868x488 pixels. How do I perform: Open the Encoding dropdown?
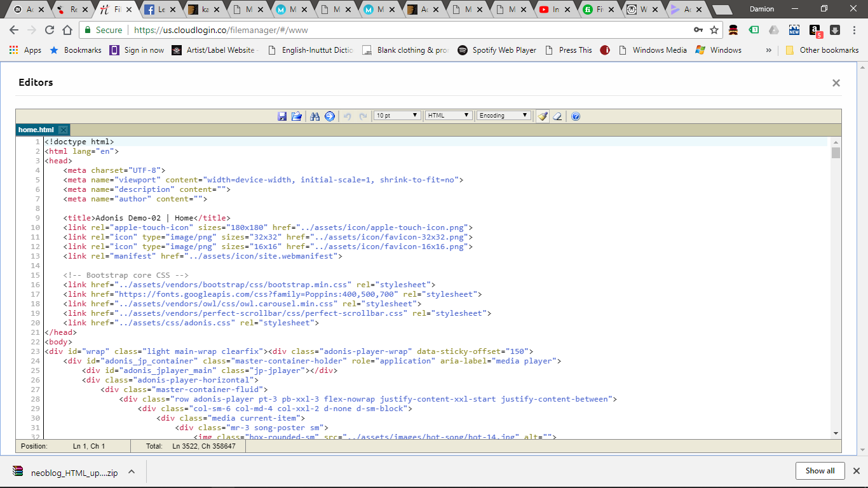pyautogui.click(x=504, y=116)
